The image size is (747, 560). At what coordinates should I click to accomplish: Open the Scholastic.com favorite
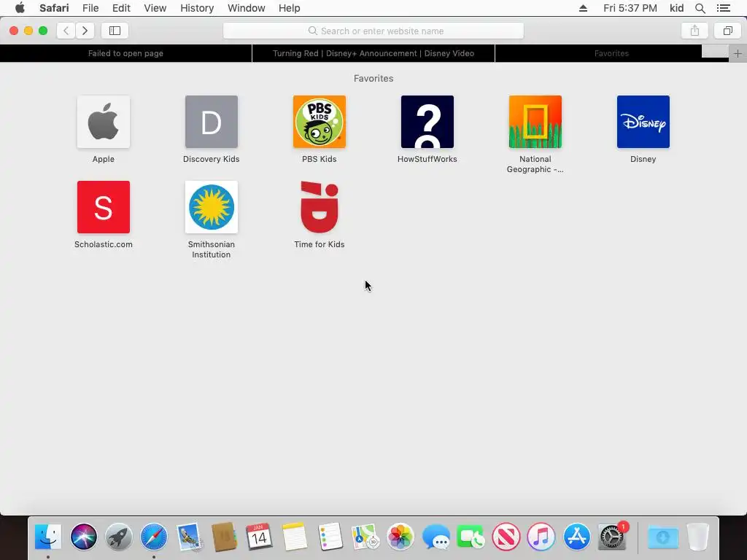coord(104,207)
